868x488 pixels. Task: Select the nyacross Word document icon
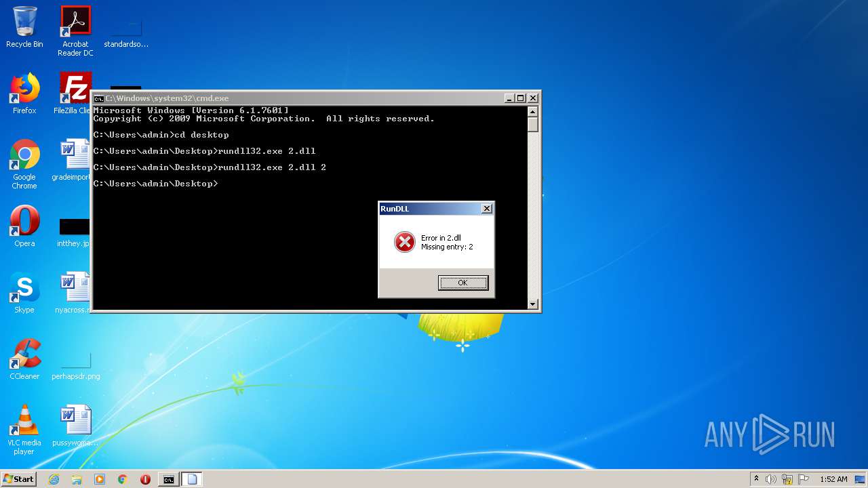pyautogui.click(x=73, y=293)
